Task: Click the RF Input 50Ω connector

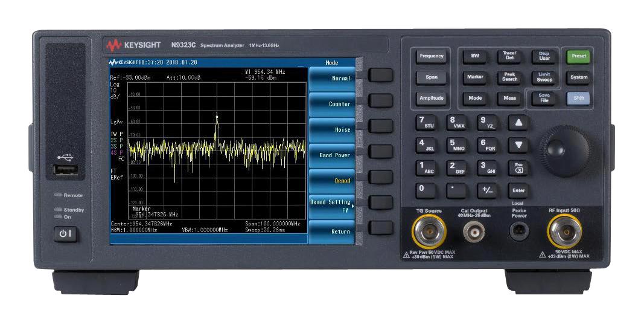Action: (565, 231)
